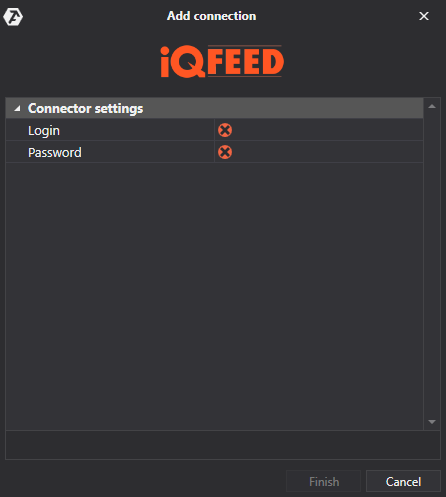Click the Login value input field
The height and width of the screenshot is (497, 446).
pyautogui.click(x=319, y=130)
